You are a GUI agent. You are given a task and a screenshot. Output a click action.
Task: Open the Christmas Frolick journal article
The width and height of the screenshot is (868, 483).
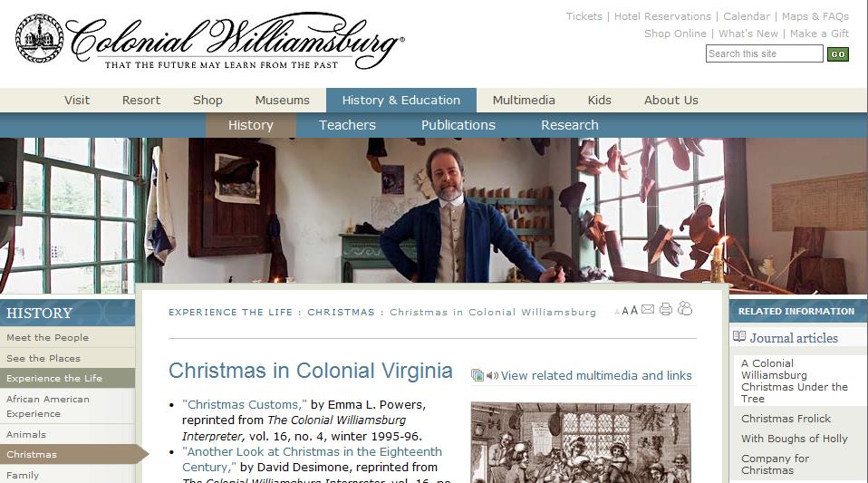[786, 419]
